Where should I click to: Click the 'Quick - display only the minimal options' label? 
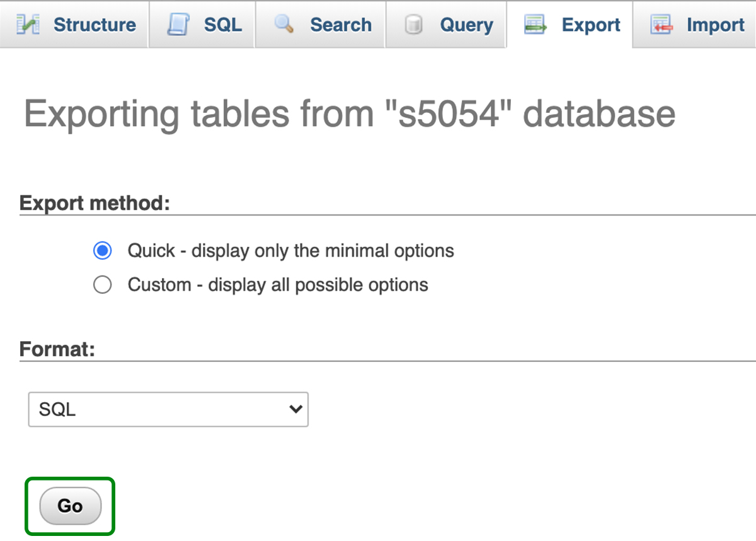tap(290, 251)
